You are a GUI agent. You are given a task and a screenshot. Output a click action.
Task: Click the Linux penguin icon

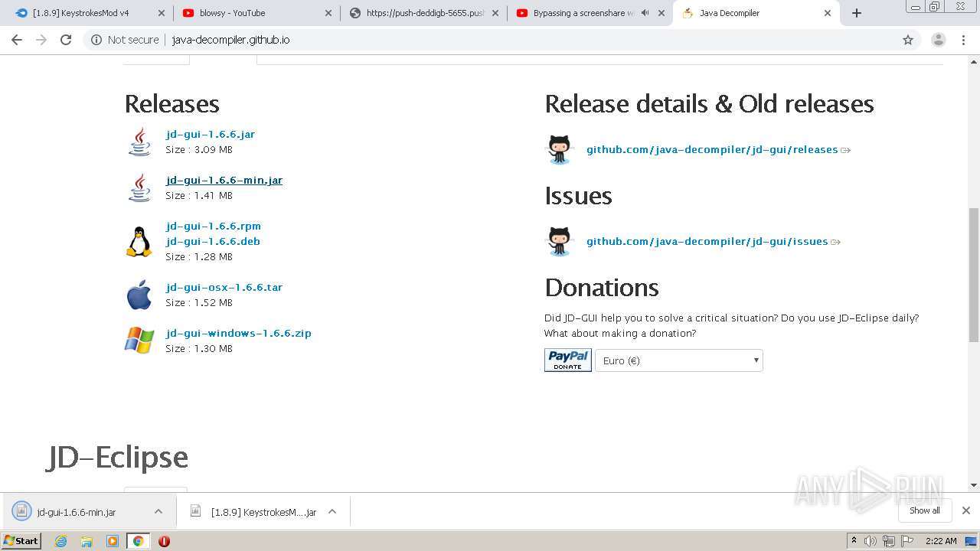(139, 241)
